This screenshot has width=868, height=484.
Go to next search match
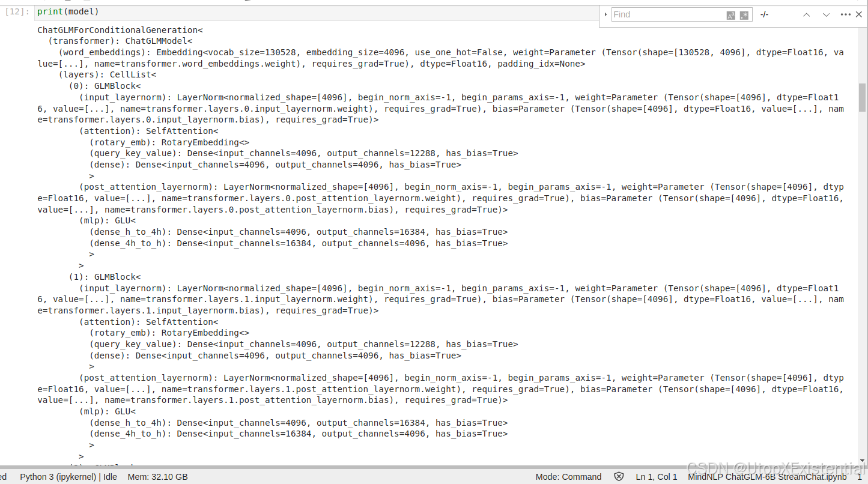click(826, 14)
